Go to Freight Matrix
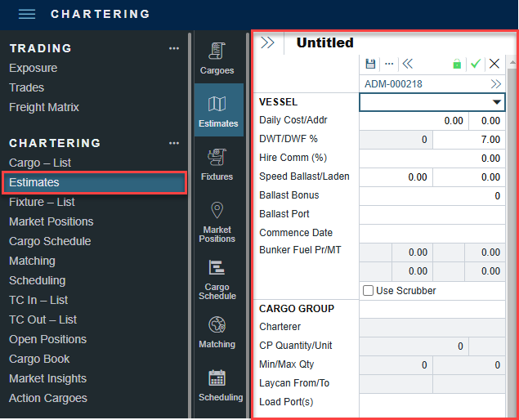 pyautogui.click(x=44, y=107)
